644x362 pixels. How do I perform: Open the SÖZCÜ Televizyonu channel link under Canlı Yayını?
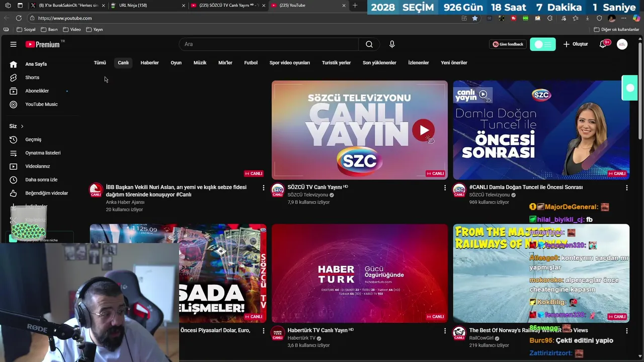pyautogui.click(x=307, y=195)
